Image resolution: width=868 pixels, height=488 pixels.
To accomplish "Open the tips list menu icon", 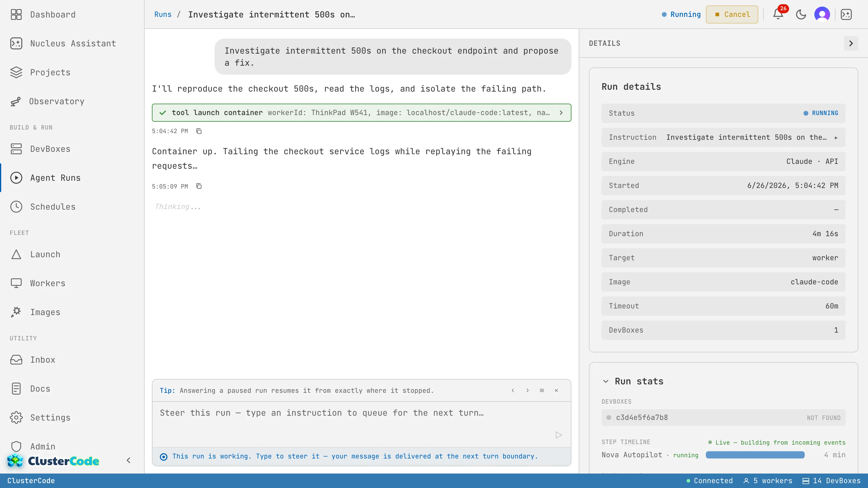I will 542,391.
